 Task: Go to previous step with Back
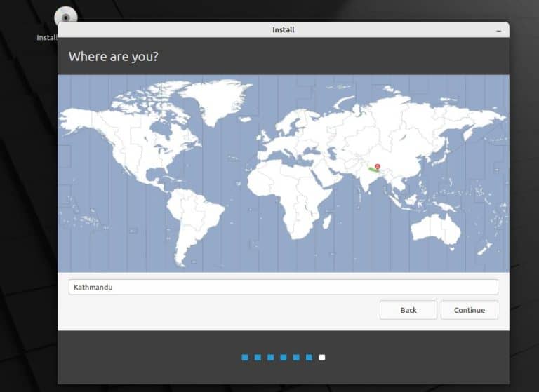point(408,310)
